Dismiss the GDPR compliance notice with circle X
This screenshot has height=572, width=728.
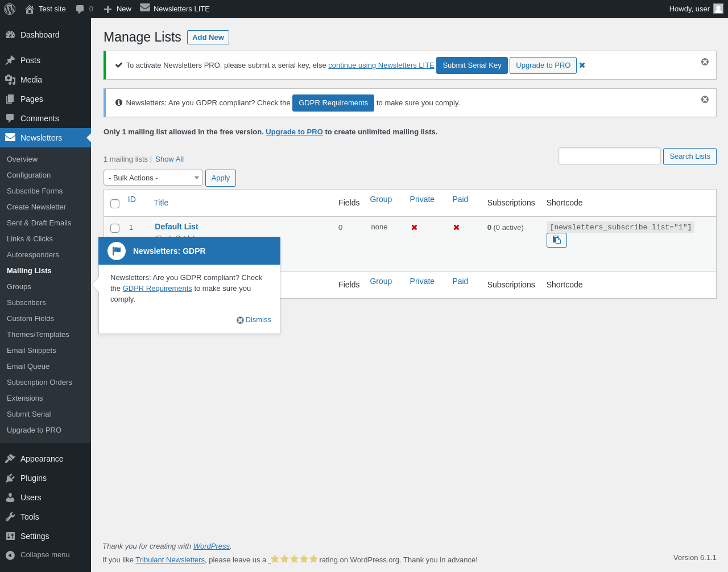tap(705, 99)
